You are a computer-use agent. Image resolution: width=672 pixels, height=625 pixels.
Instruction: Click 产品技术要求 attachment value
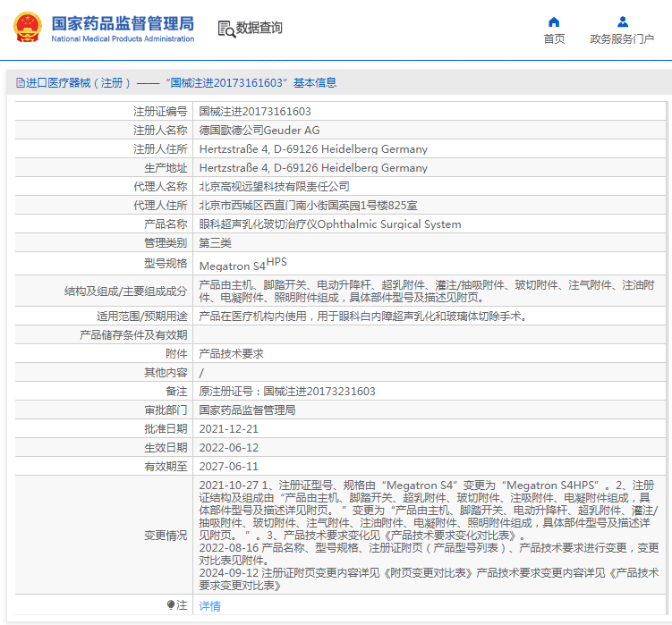pos(232,353)
